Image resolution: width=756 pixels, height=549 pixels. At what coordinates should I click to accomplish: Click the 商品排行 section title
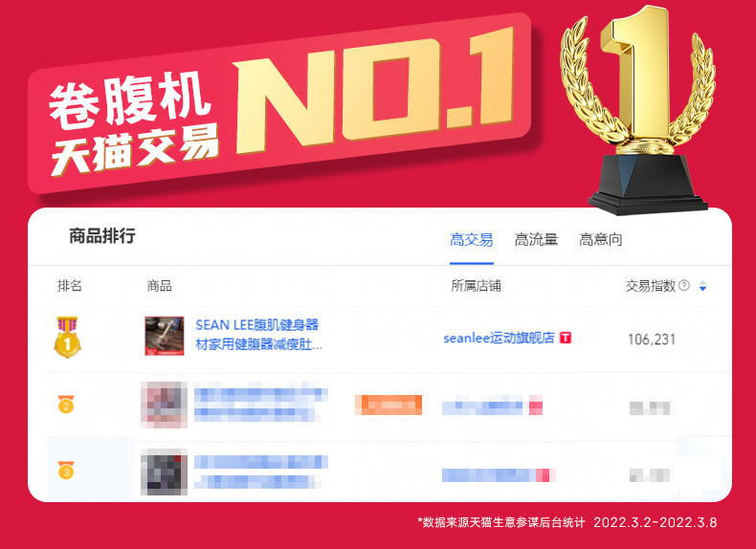(102, 236)
